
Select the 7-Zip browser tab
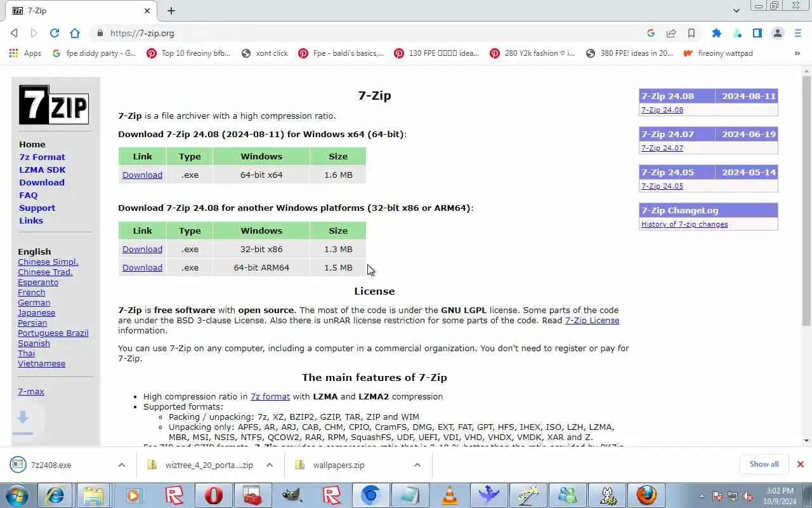click(82, 11)
